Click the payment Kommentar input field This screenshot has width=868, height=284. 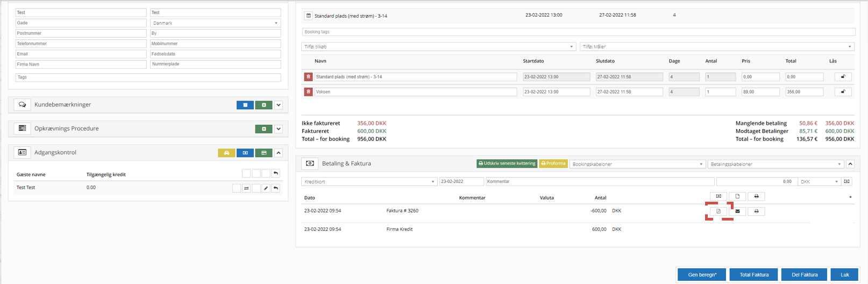(600, 182)
